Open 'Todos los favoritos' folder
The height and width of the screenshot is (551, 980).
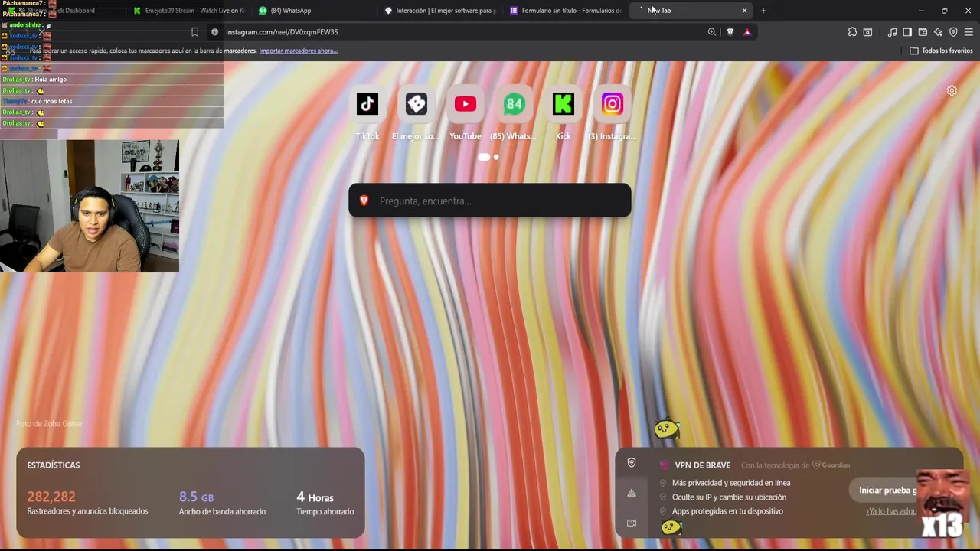pyautogui.click(x=941, y=51)
